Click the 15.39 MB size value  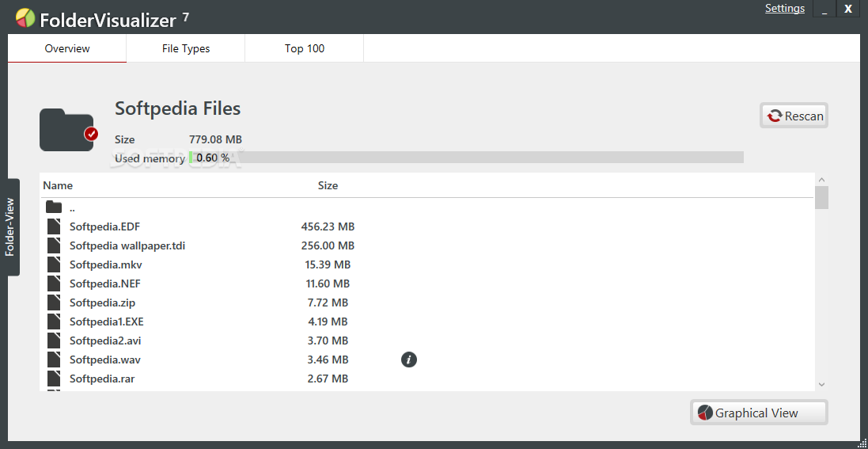point(328,264)
